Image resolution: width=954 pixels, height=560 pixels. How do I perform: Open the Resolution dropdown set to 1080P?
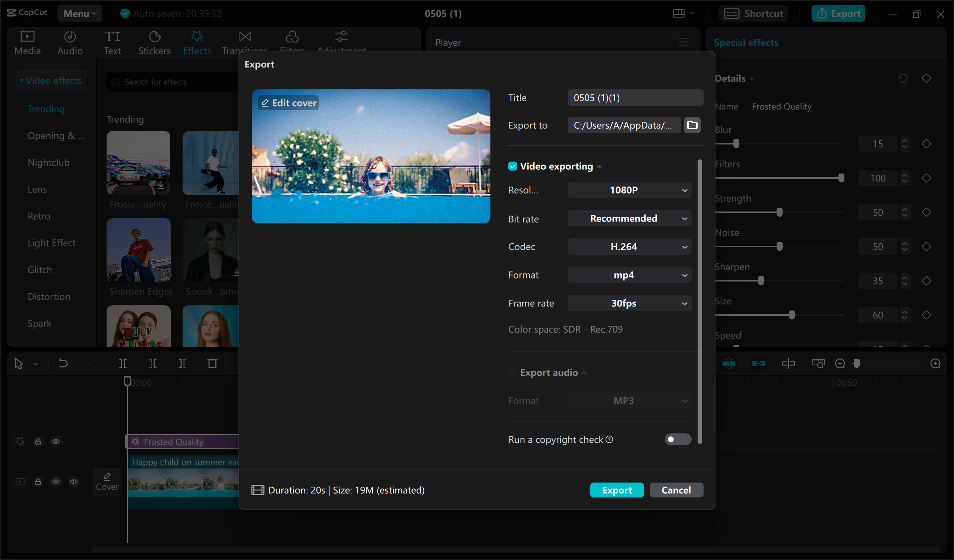(629, 190)
